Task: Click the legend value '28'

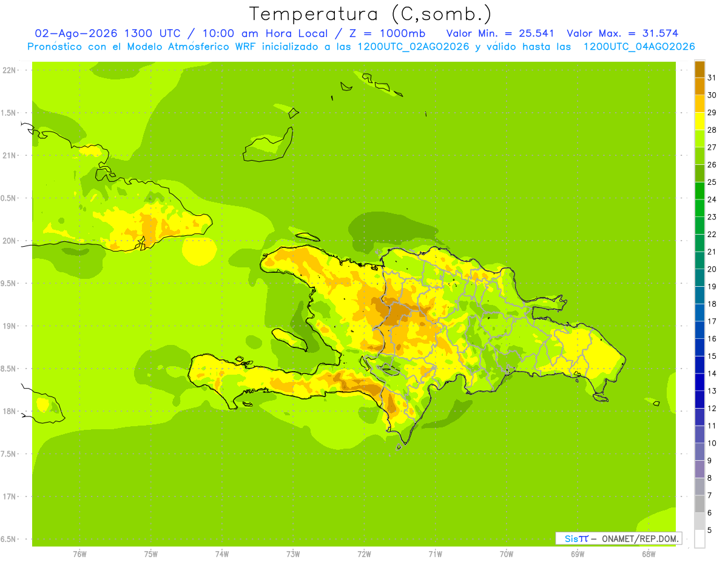Action: click(712, 130)
